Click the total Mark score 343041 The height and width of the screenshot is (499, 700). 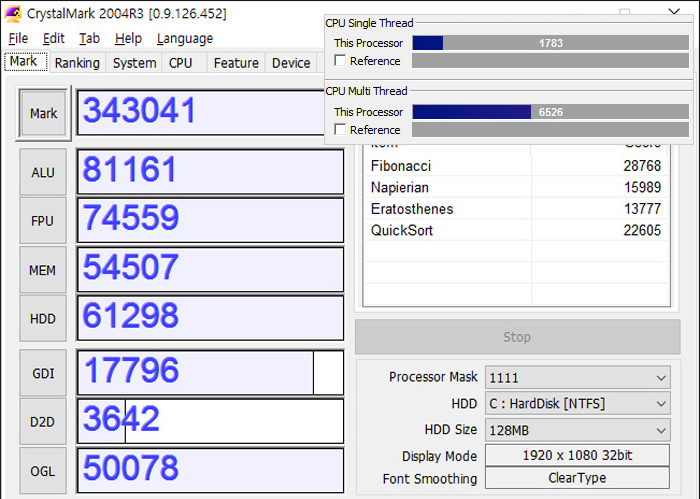coord(139,110)
